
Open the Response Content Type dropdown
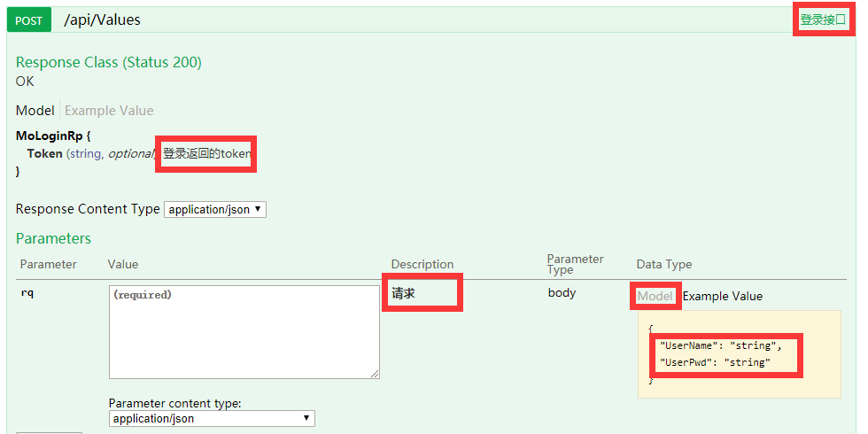pyautogui.click(x=215, y=210)
